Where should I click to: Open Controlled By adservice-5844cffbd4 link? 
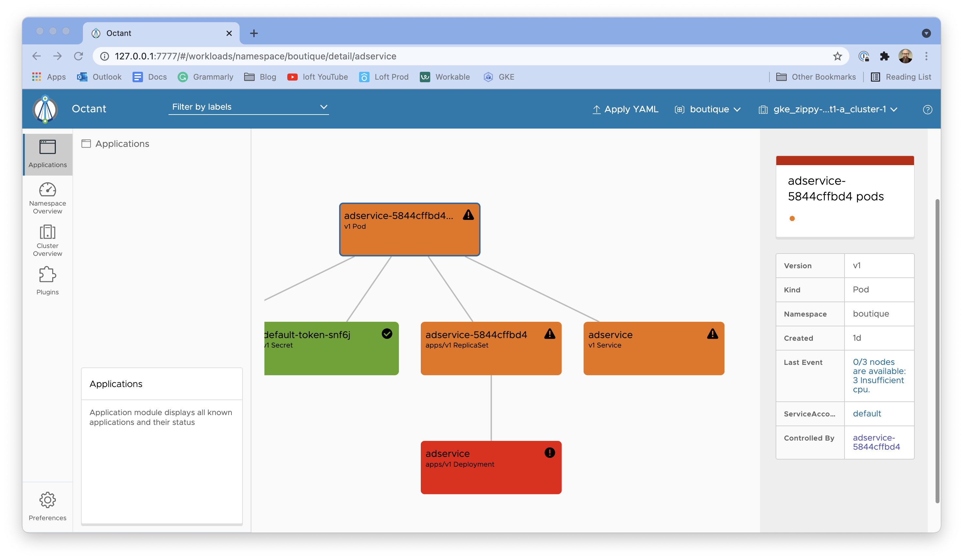point(876,442)
